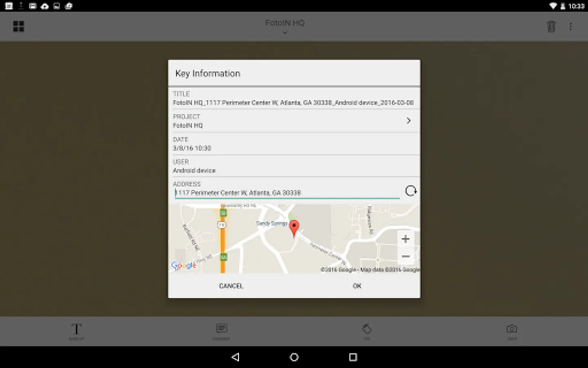The height and width of the screenshot is (368, 588).
Task: Tap the date value 3/8/16 10:30
Action: 192,148
